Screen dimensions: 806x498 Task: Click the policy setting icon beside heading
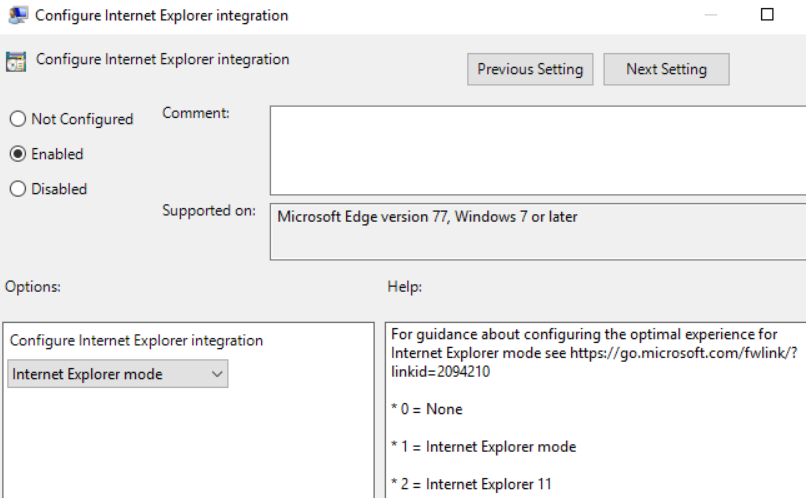16,62
